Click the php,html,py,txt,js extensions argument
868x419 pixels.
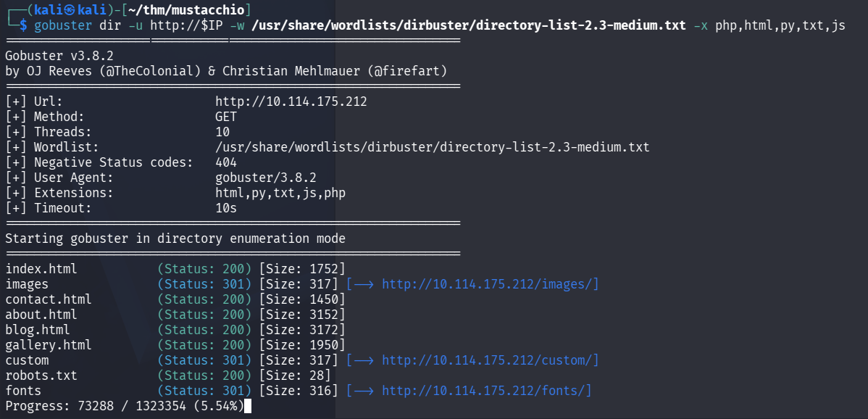pyautogui.click(x=780, y=26)
